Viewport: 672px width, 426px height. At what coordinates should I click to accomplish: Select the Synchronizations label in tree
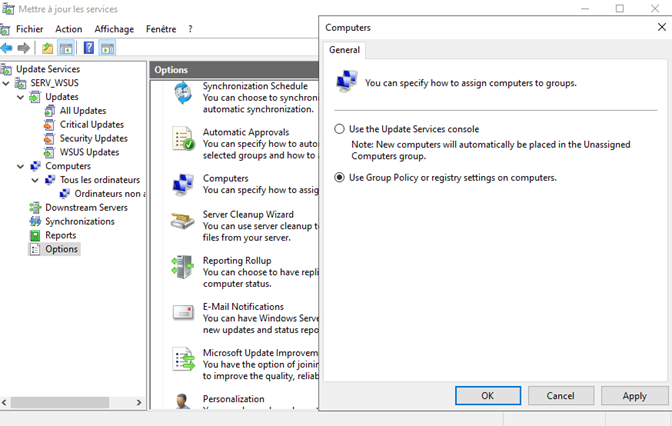(x=80, y=221)
